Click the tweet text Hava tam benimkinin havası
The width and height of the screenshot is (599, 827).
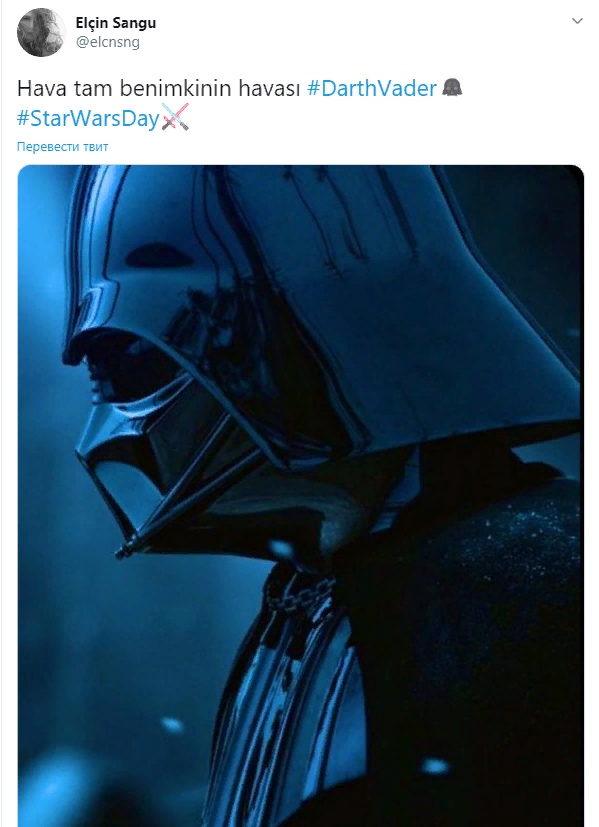pyautogui.click(x=159, y=88)
